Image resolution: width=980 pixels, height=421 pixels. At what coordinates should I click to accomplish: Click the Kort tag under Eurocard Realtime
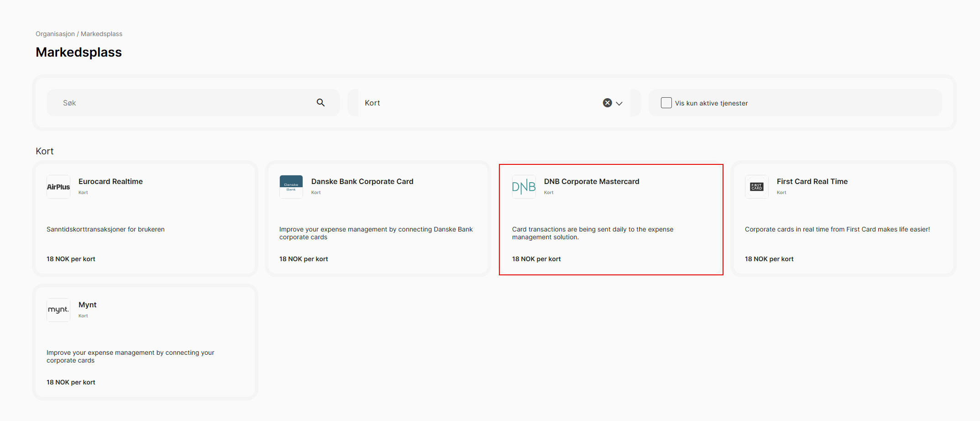(83, 192)
